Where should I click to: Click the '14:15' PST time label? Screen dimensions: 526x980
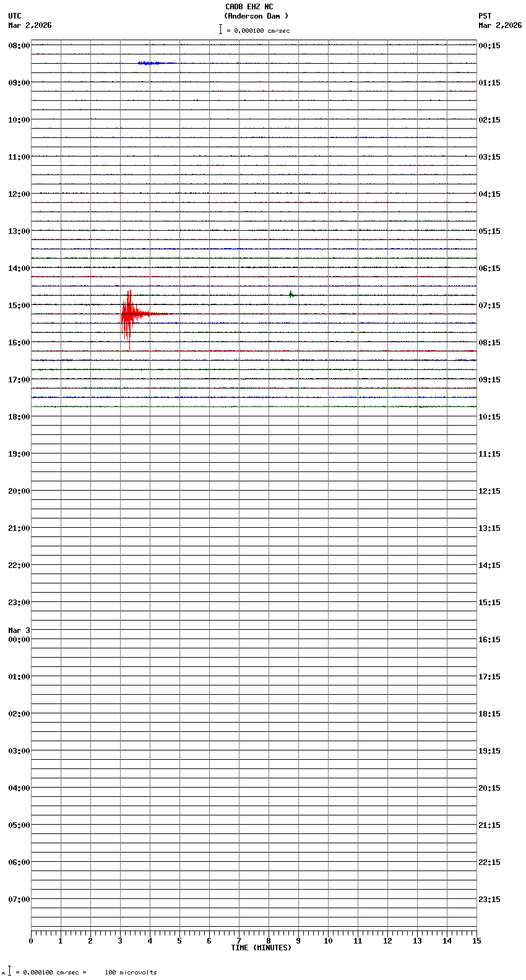pos(489,565)
